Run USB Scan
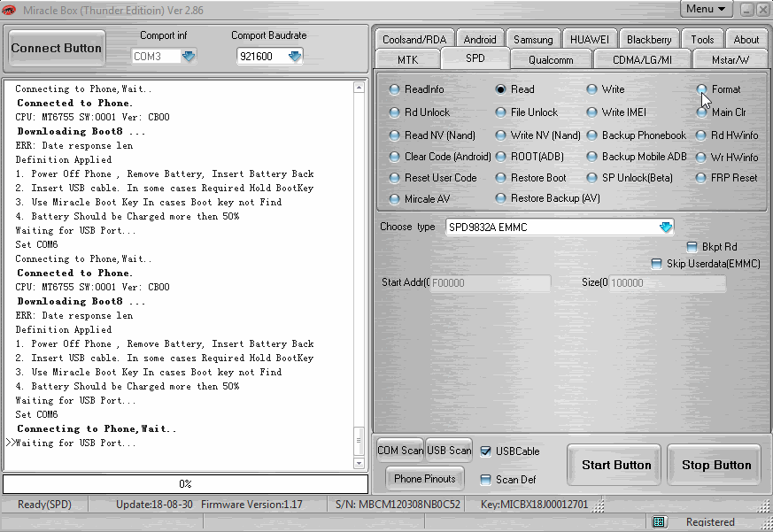Viewport: 773px width, 532px height. click(449, 451)
